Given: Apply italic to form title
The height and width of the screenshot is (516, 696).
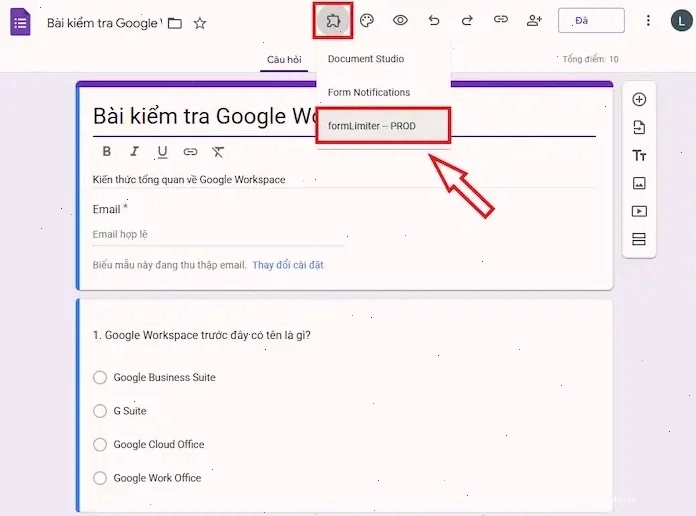Looking at the screenshot, I should (134, 151).
